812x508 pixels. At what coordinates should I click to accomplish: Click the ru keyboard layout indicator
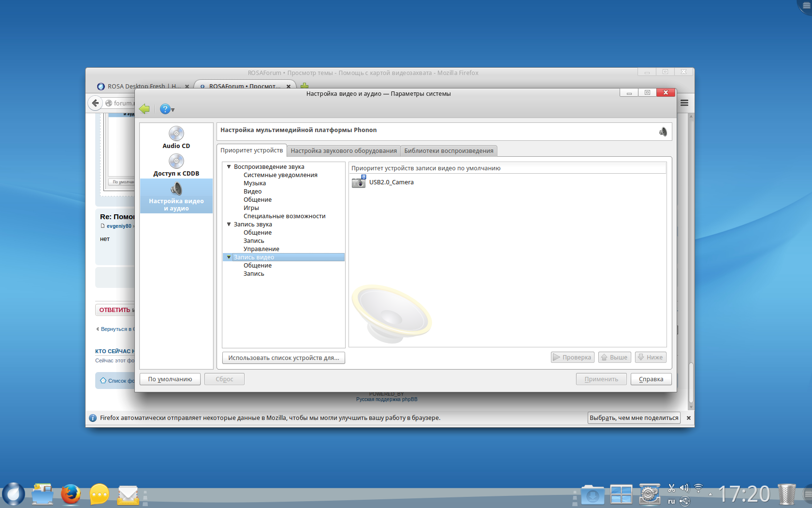click(x=671, y=501)
